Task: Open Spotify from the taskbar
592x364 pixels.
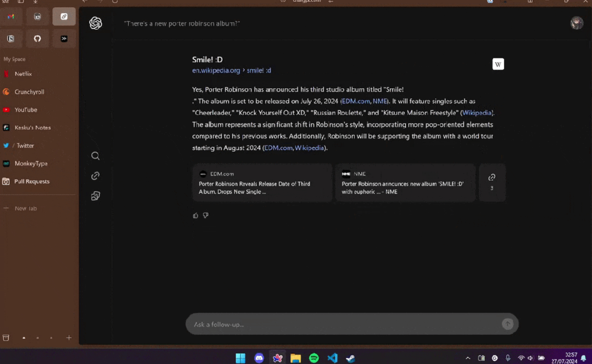Action: coord(314,358)
